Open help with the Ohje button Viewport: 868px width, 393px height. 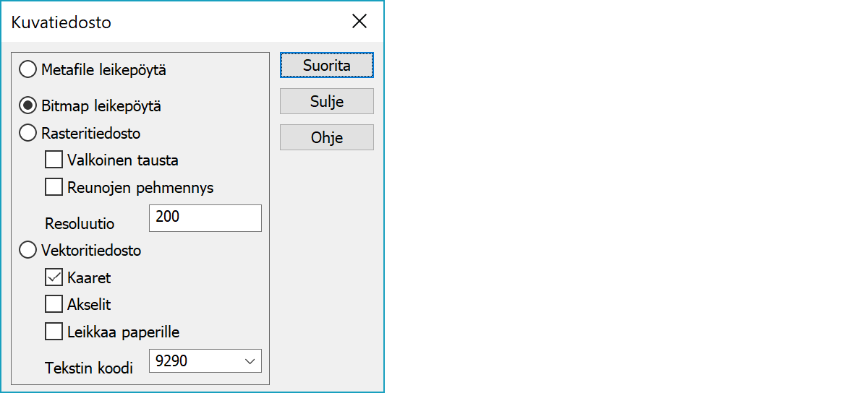click(326, 137)
